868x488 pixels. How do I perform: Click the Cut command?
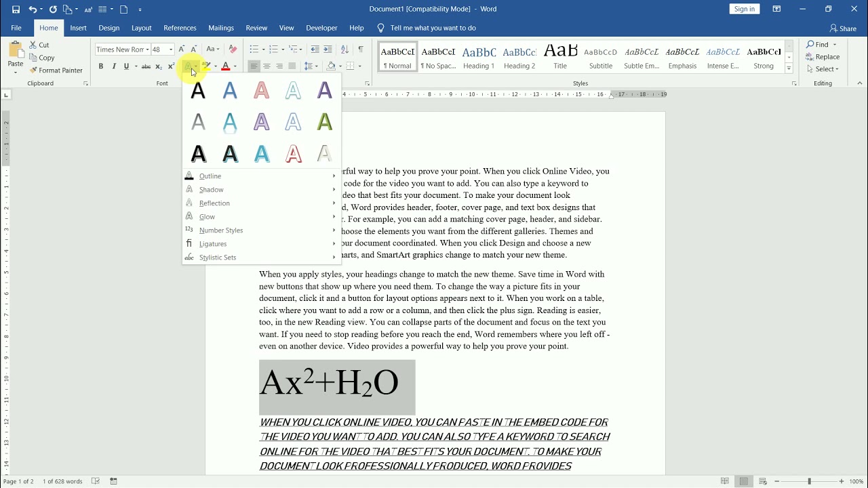[39, 45]
